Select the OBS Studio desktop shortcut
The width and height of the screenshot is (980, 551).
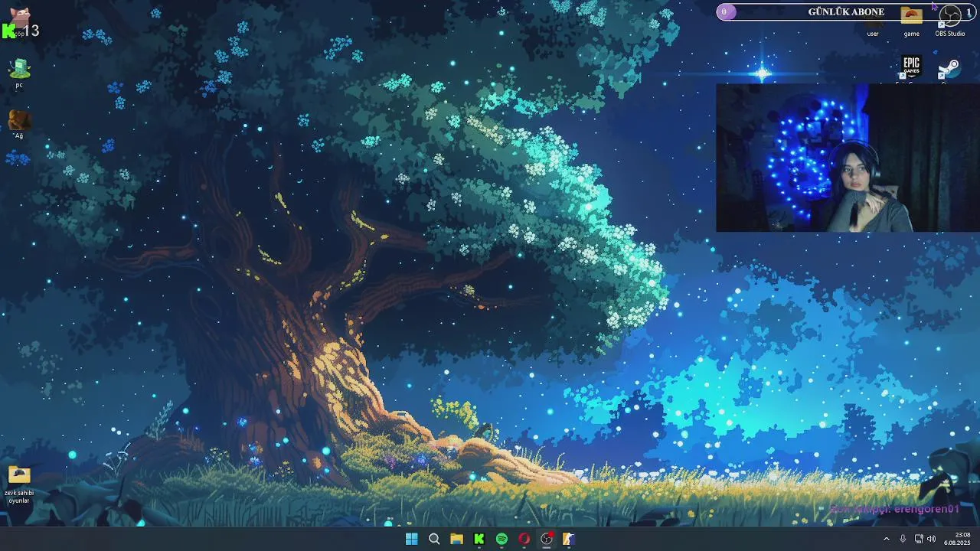tap(950, 22)
